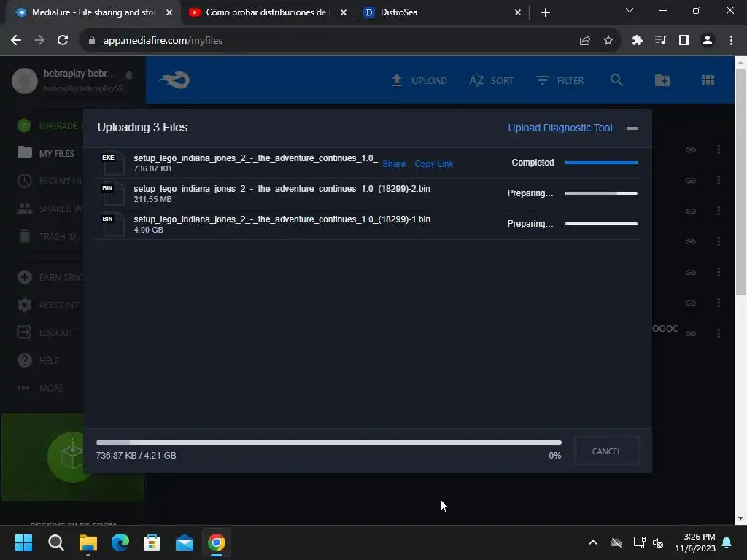The width and height of the screenshot is (747, 560).
Task: Minimize the Uploading 3 Files dialog
Action: coord(632,128)
